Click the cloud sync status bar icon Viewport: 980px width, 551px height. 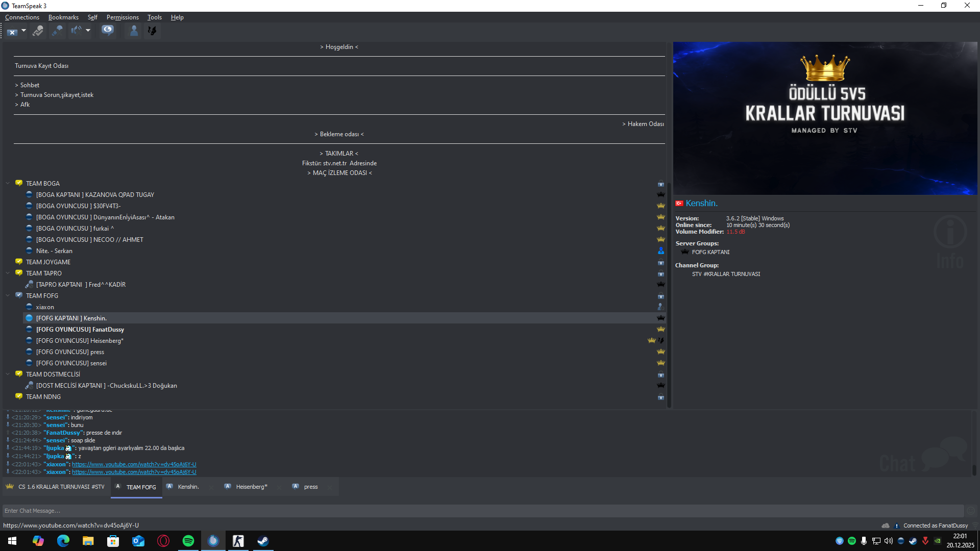(x=886, y=525)
